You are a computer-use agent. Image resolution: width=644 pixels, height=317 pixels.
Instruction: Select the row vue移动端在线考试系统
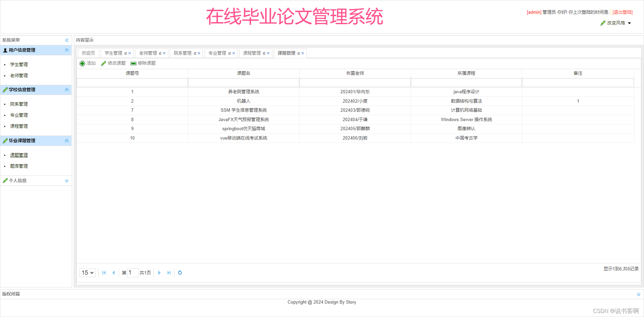[356, 138]
